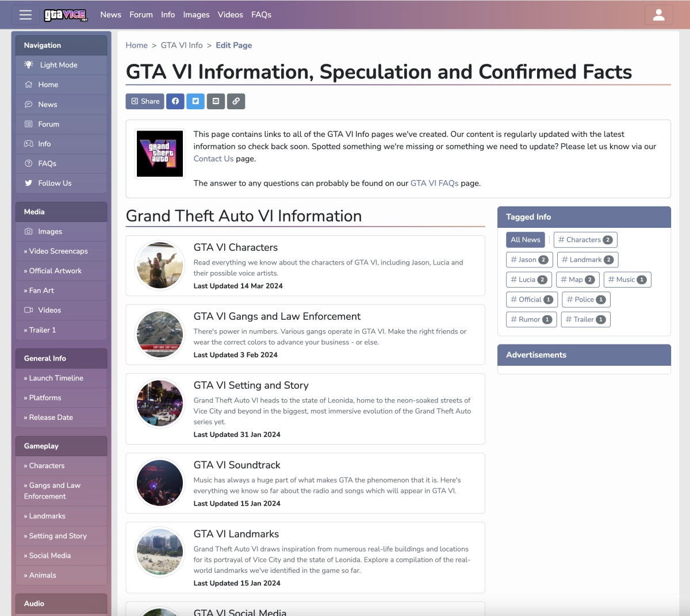Open GTA VI Landmarks article title
Screen dimensions: 690x616
[x=236, y=534]
